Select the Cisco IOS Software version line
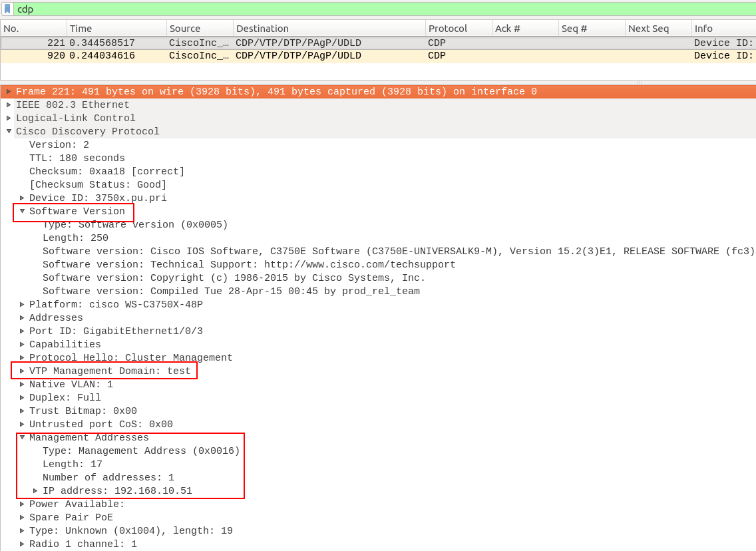756x551 pixels. pyautogui.click(x=398, y=251)
